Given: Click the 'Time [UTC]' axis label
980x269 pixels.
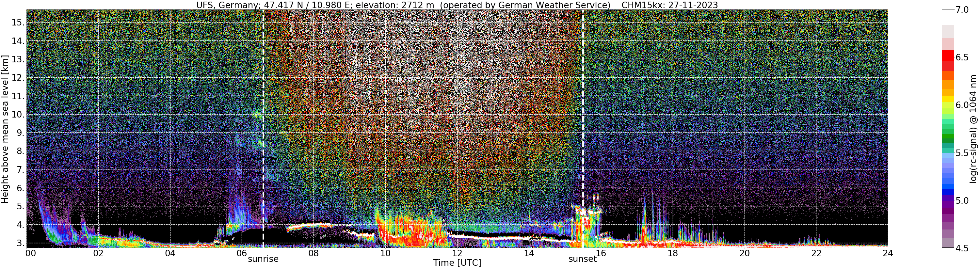Looking at the screenshot, I should (457, 263).
